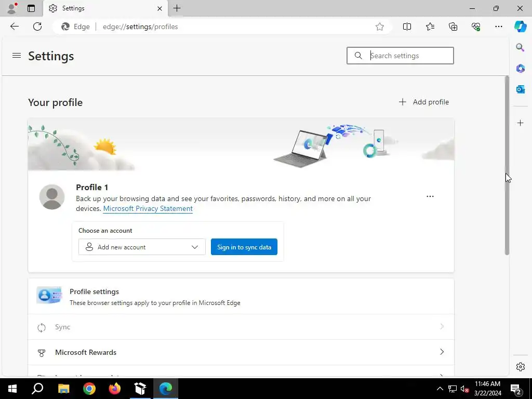532x399 pixels.
Task: Open sidebar settings gear icon
Action: 520,367
